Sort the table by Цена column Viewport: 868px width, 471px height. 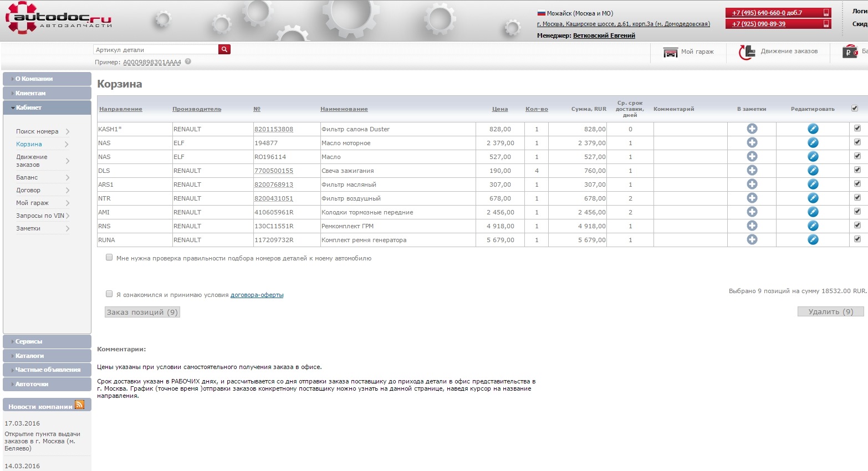pos(500,109)
